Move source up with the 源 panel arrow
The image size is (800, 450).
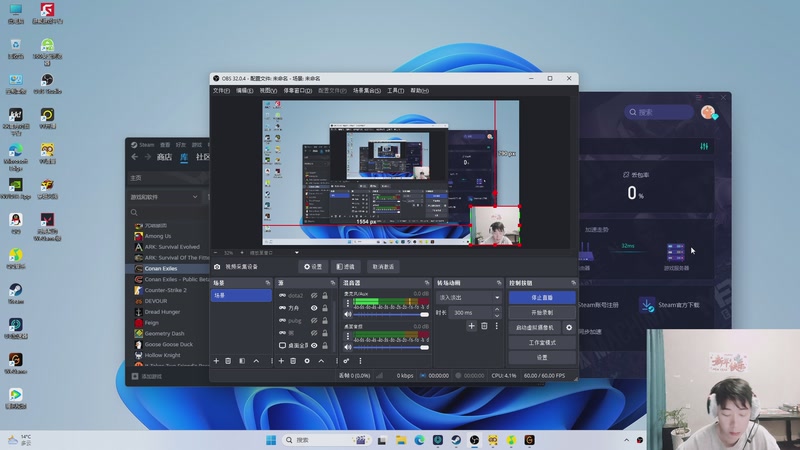pyautogui.click(x=321, y=361)
